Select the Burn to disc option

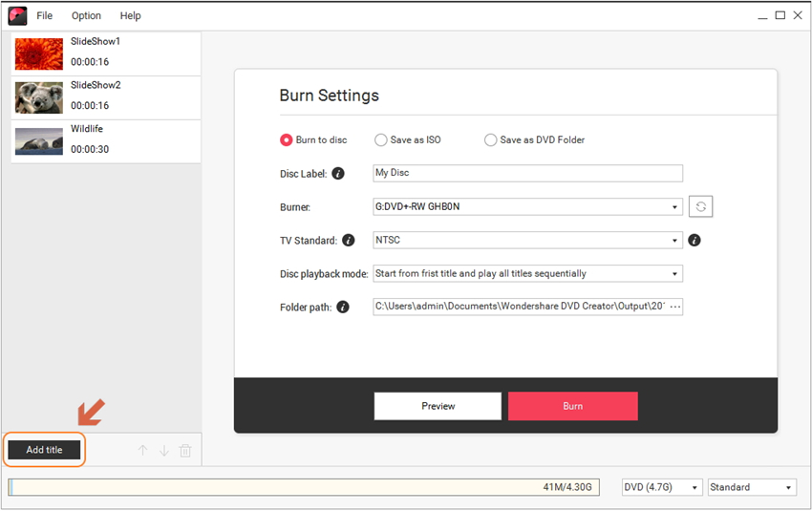(x=287, y=140)
